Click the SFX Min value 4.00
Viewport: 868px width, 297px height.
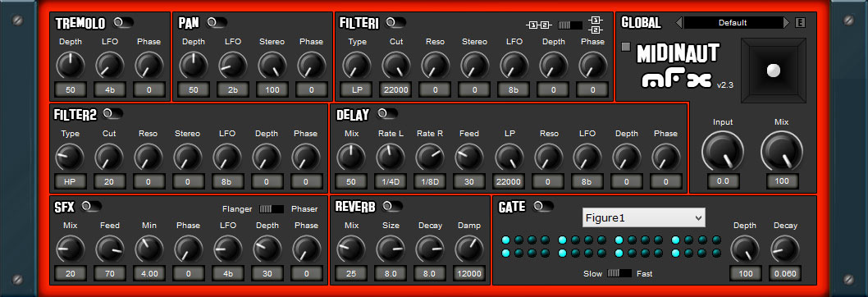pyautogui.click(x=149, y=273)
